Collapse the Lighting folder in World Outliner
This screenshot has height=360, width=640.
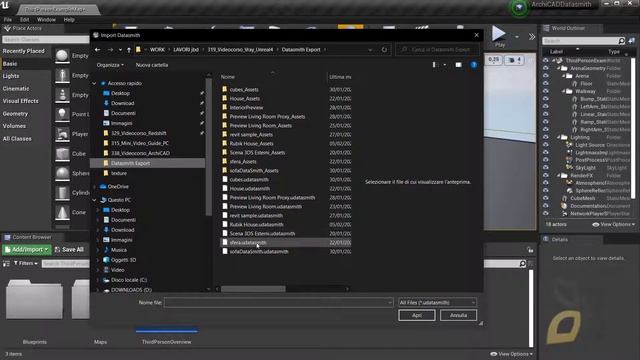(x=558, y=137)
